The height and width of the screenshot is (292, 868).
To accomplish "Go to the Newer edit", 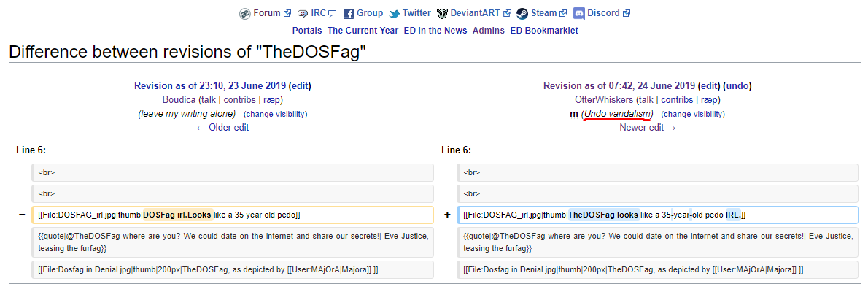I will 648,128.
